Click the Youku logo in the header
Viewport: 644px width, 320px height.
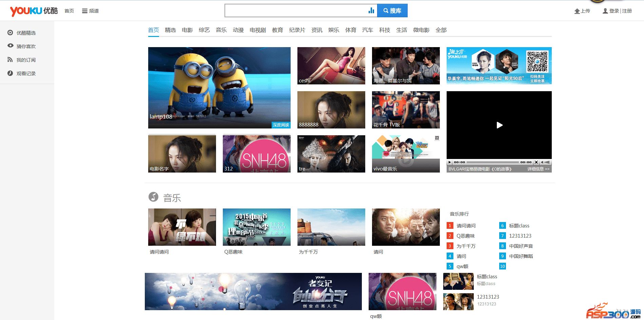(34, 11)
